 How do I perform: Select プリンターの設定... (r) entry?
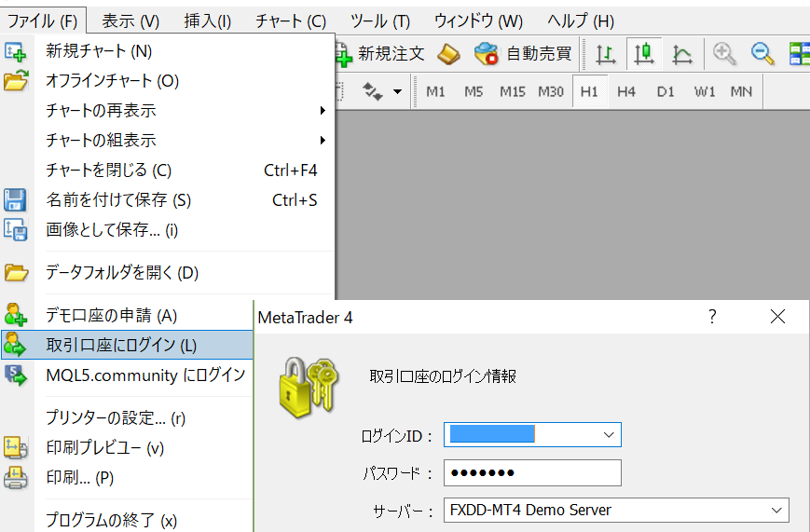point(127,417)
